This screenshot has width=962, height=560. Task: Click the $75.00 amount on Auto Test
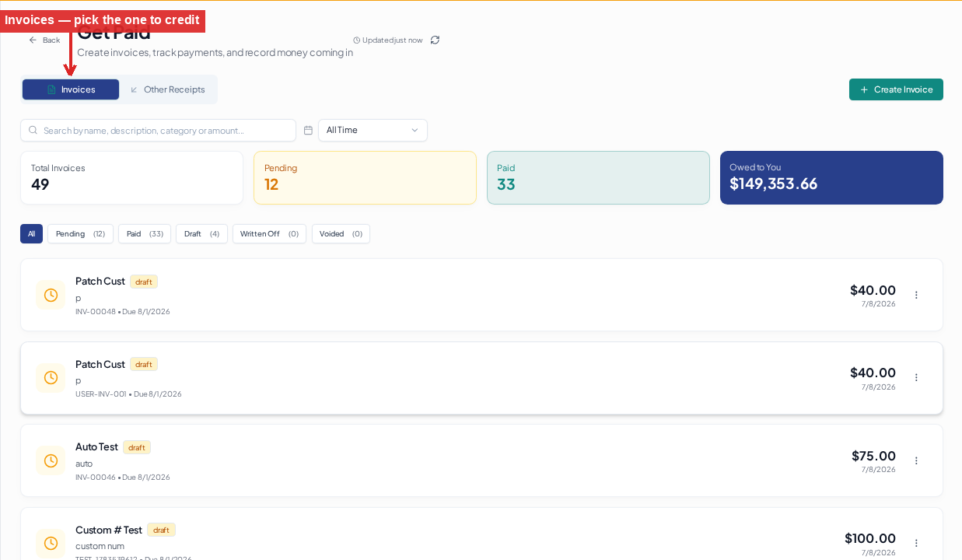[x=873, y=456]
